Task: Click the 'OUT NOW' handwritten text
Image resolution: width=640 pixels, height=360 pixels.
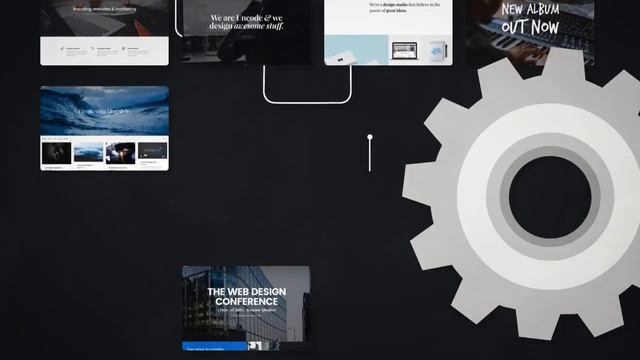Action: (x=530, y=27)
